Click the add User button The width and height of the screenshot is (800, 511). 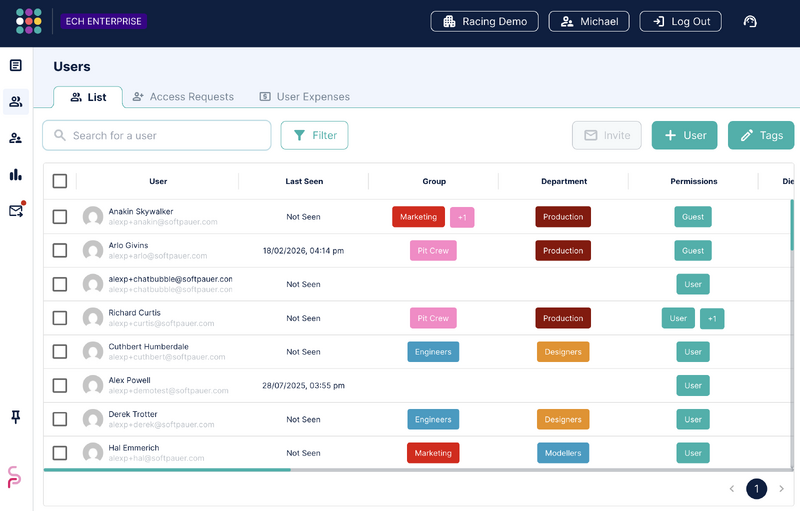point(684,135)
